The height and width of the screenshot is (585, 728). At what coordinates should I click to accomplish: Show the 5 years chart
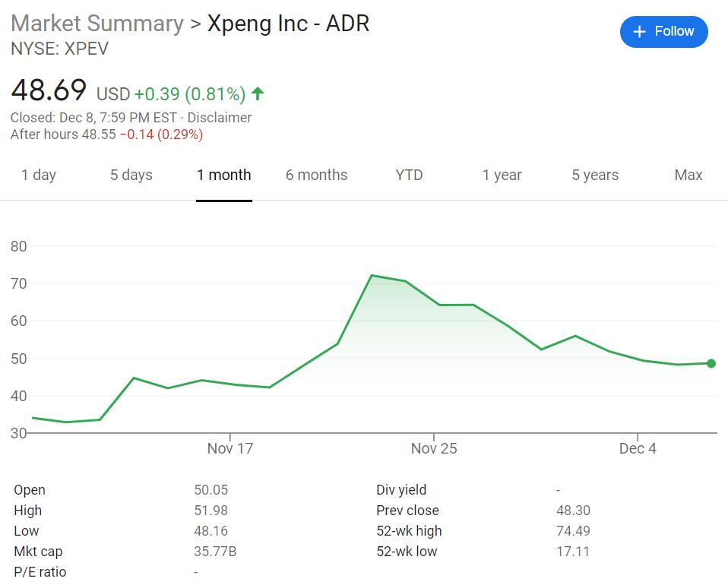pyautogui.click(x=595, y=175)
